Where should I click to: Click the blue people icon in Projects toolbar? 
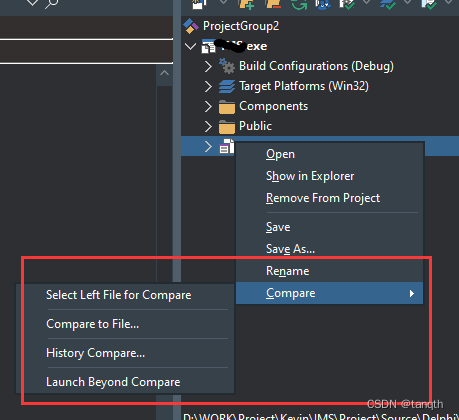[323, 4]
